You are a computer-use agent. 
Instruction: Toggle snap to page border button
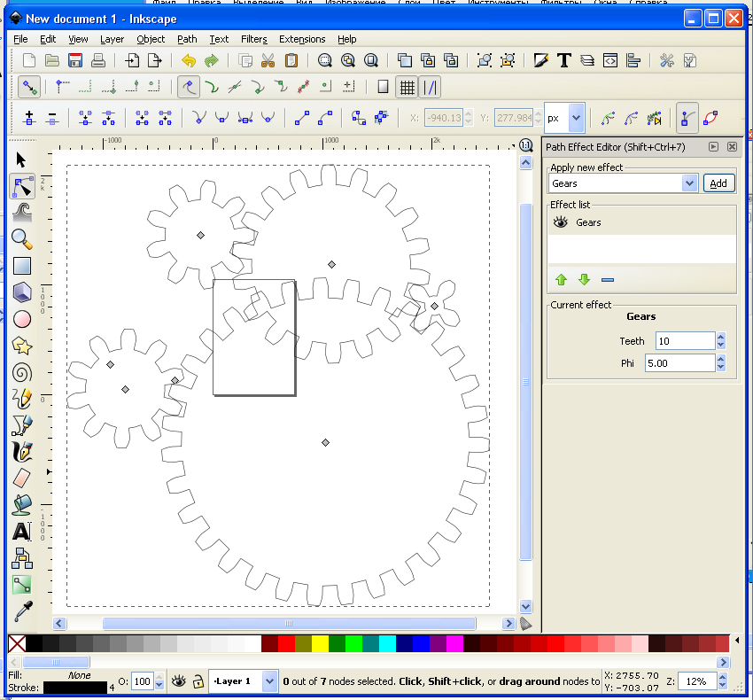click(x=383, y=88)
